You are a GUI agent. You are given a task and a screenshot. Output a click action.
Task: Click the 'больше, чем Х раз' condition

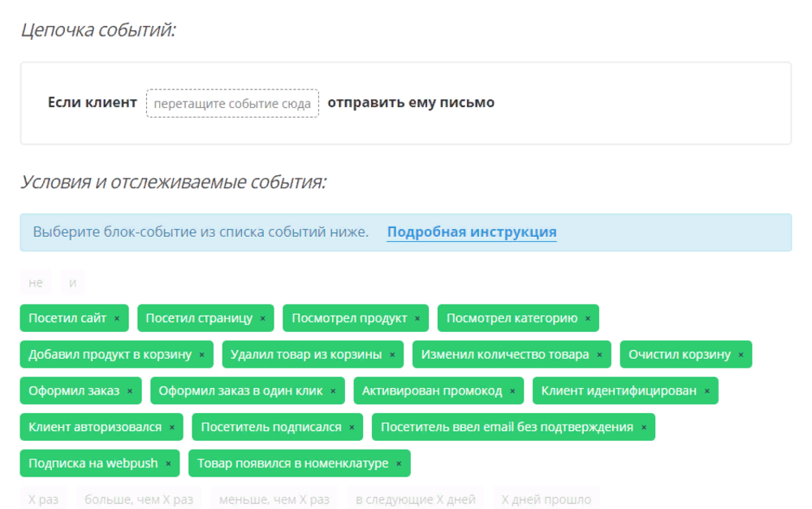coord(139,499)
